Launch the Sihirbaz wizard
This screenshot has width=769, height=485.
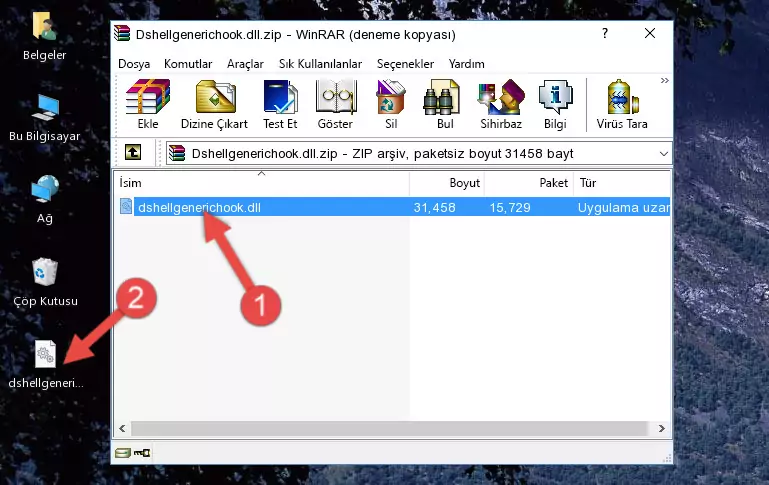click(x=501, y=104)
